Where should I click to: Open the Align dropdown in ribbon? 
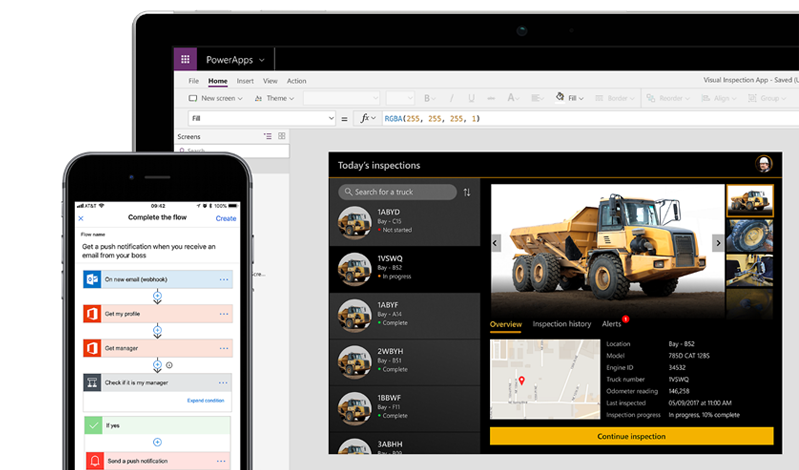pyautogui.click(x=718, y=98)
